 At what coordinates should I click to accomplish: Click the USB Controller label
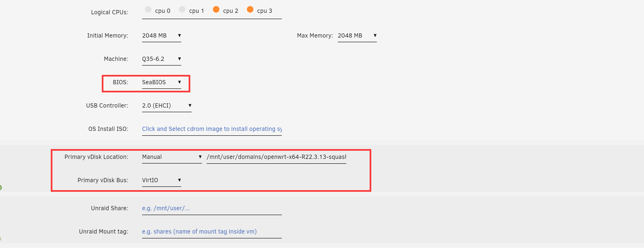[x=107, y=105]
